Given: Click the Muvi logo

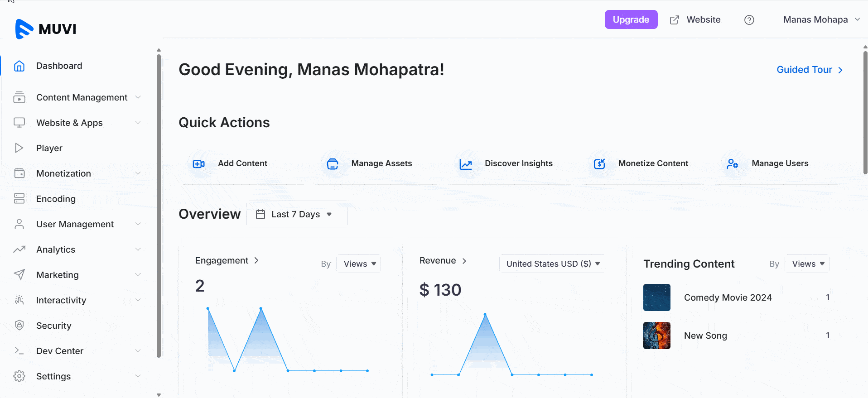Looking at the screenshot, I should pos(46,29).
